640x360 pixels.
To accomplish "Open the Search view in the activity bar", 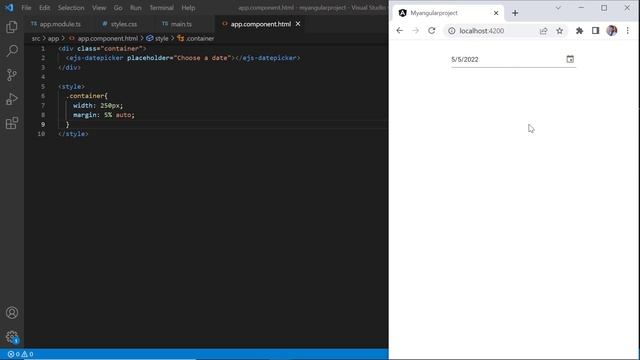I will [x=12, y=51].
